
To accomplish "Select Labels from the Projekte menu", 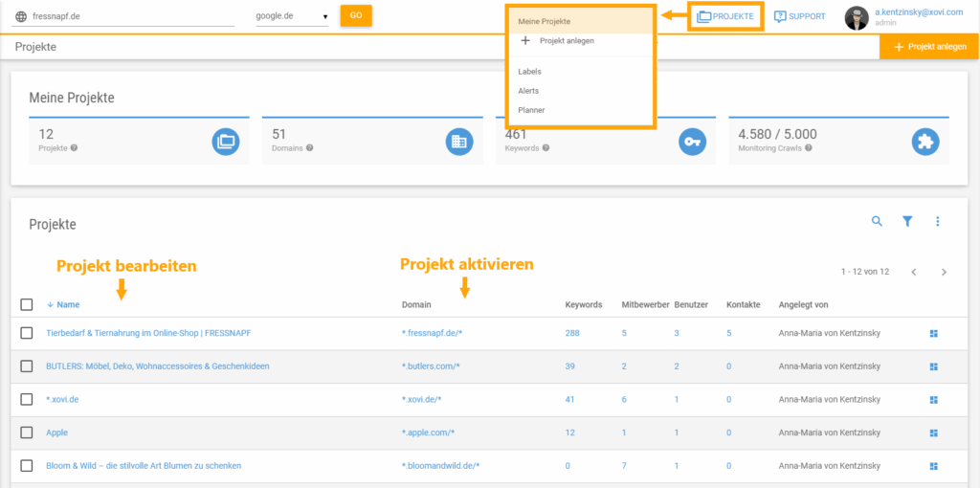I will [x=529, y=72].
